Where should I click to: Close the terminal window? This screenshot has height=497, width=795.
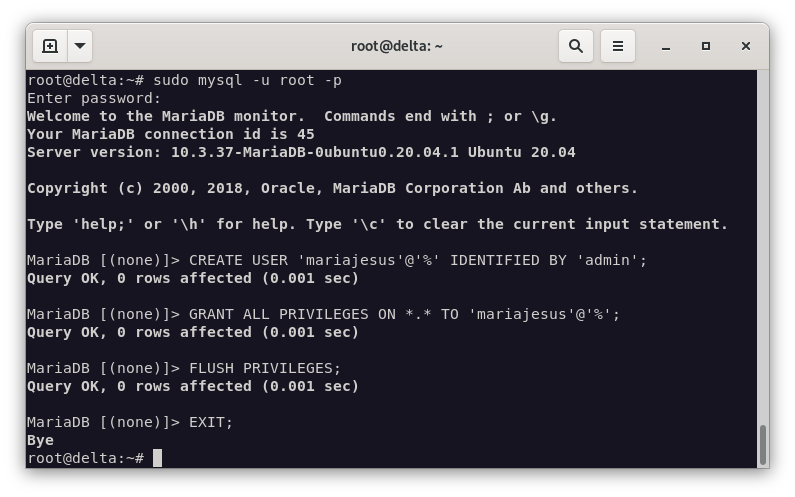coord(746,46)
